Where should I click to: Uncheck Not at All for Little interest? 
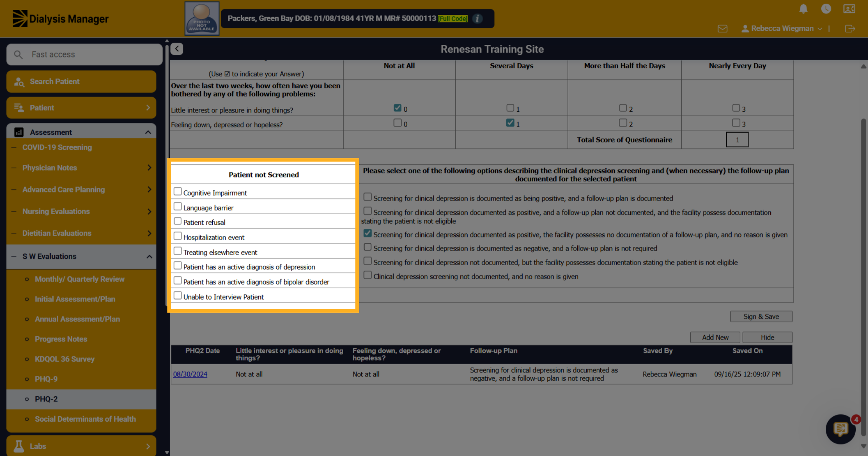click(397, 108)
